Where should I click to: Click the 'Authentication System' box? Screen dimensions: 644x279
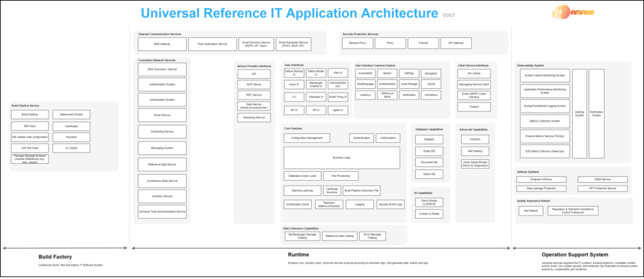click(162, 85)
